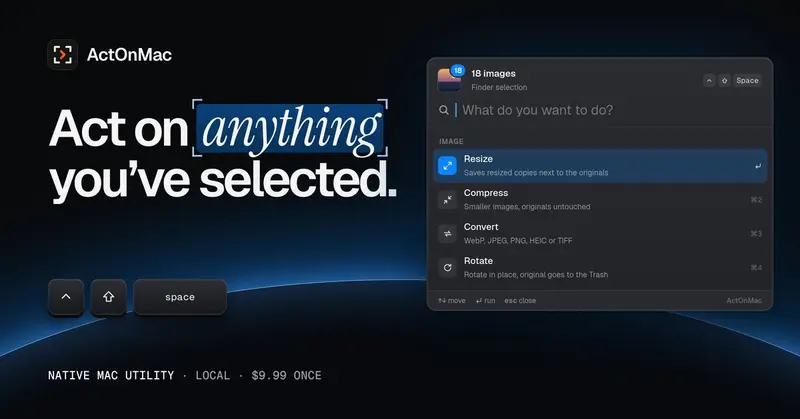Screen dimensions: 800x419
Task: Click the "you've selected." headline line
Action: (x=223, y=181)
